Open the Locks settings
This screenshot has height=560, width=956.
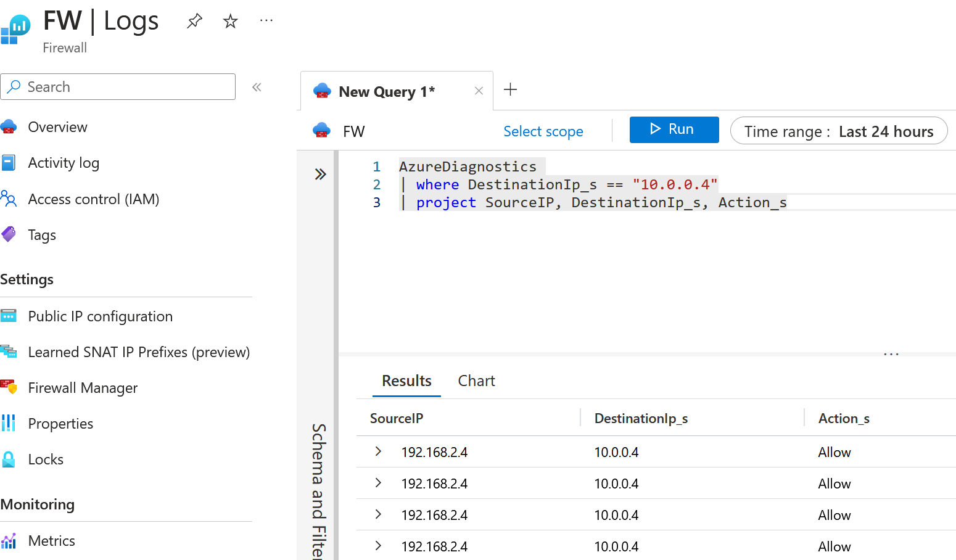pos(45,459)
